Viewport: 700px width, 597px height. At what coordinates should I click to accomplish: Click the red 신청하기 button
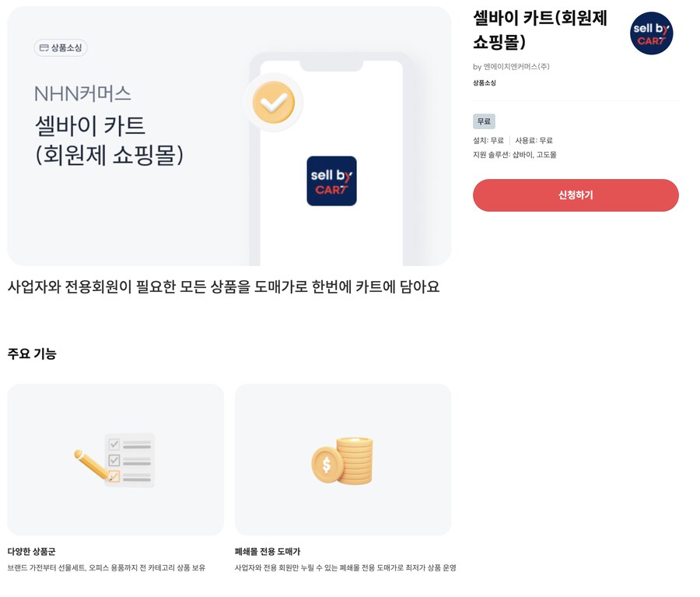click(576, 195)
